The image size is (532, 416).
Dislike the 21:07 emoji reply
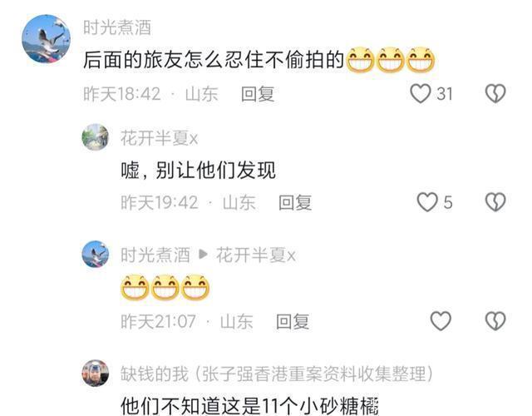(495, 321)
